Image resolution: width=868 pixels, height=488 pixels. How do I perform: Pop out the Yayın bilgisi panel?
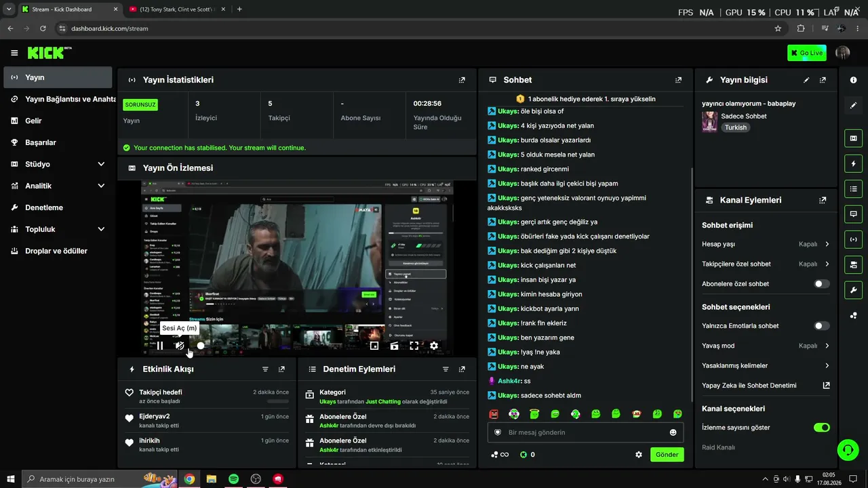823,80
